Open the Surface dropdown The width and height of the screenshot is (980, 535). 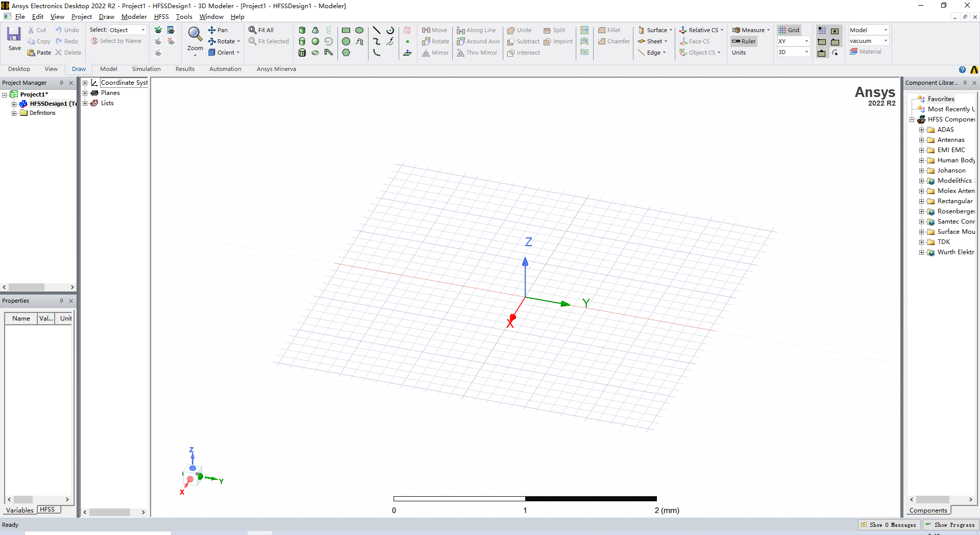(656, 30)
